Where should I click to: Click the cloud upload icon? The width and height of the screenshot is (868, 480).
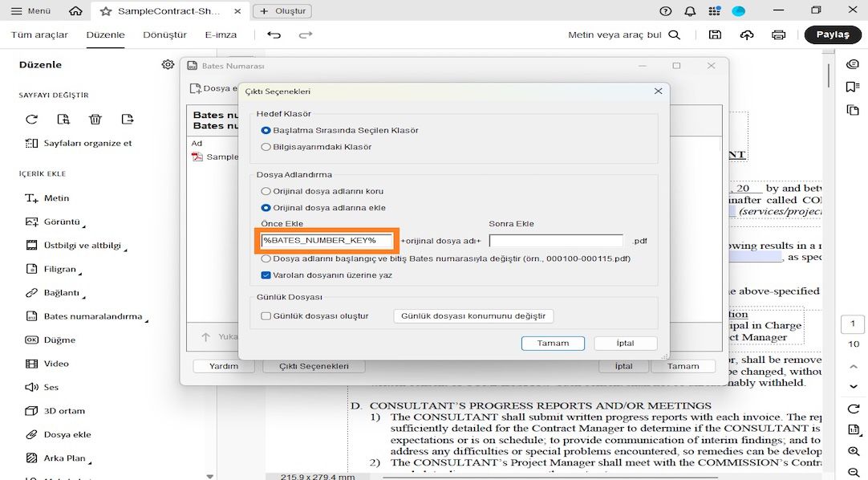click(x=747, y=35)
